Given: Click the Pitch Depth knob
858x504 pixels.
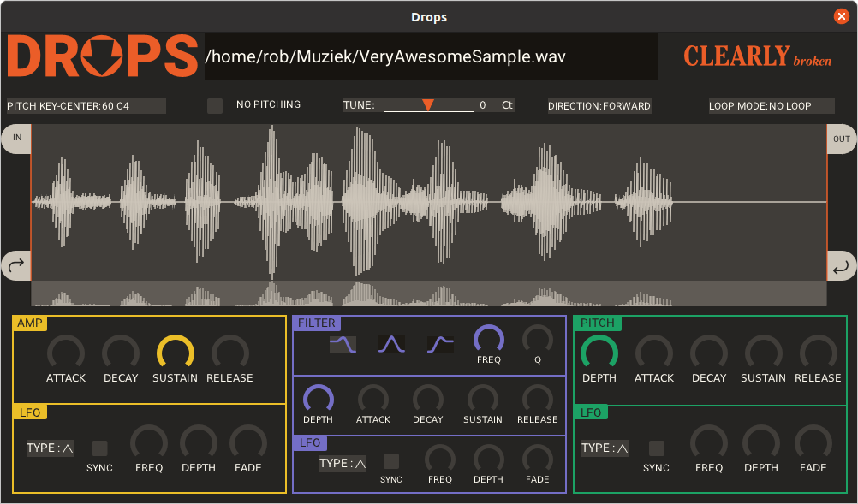Looking at the screenshot, I should pyautogui.click(x=599, y=353).
